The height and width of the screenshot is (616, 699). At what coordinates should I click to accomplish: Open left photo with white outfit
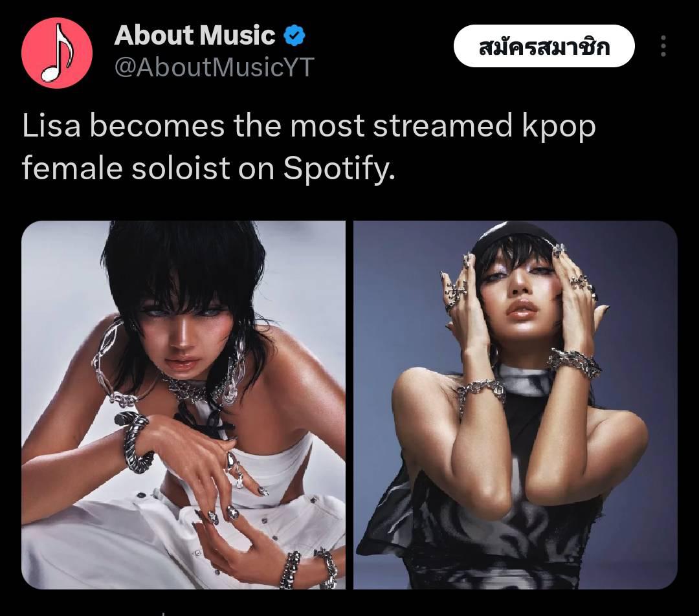tap(183, 404)
